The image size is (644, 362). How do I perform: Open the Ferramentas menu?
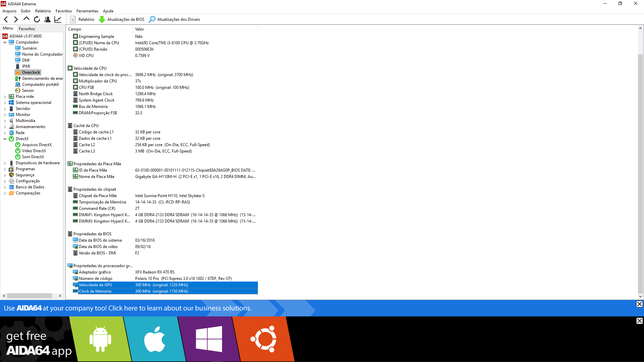(87, 11)
